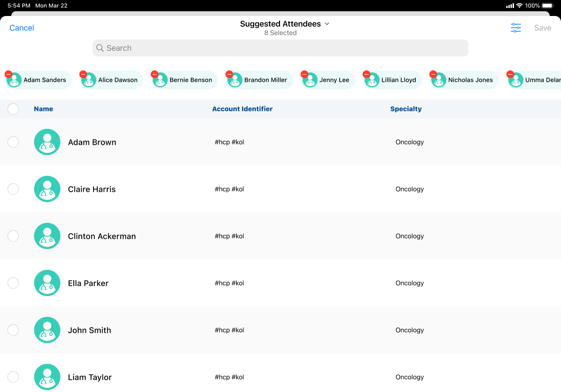
Task: Remove Brandon Miller from selection
Action: [229, 74]
